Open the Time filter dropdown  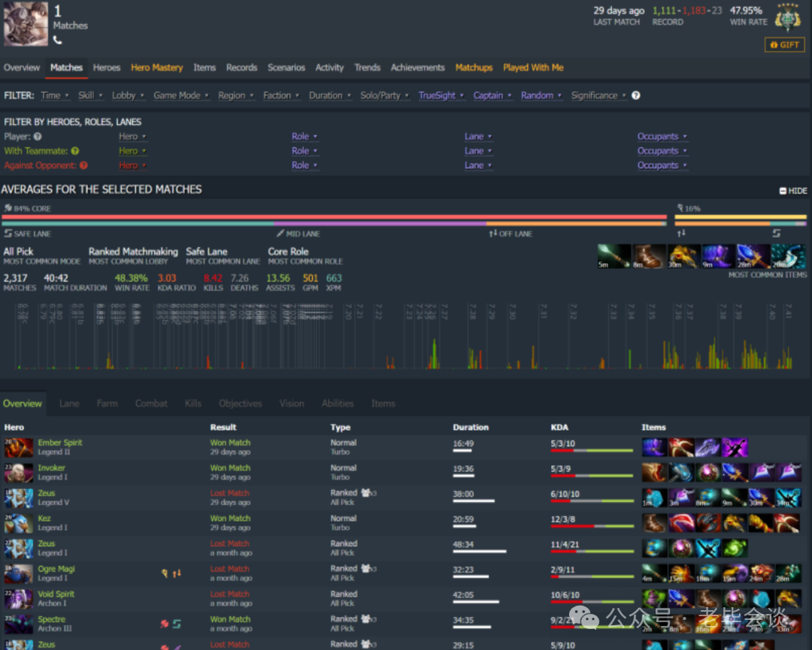[x=55, y=95]
